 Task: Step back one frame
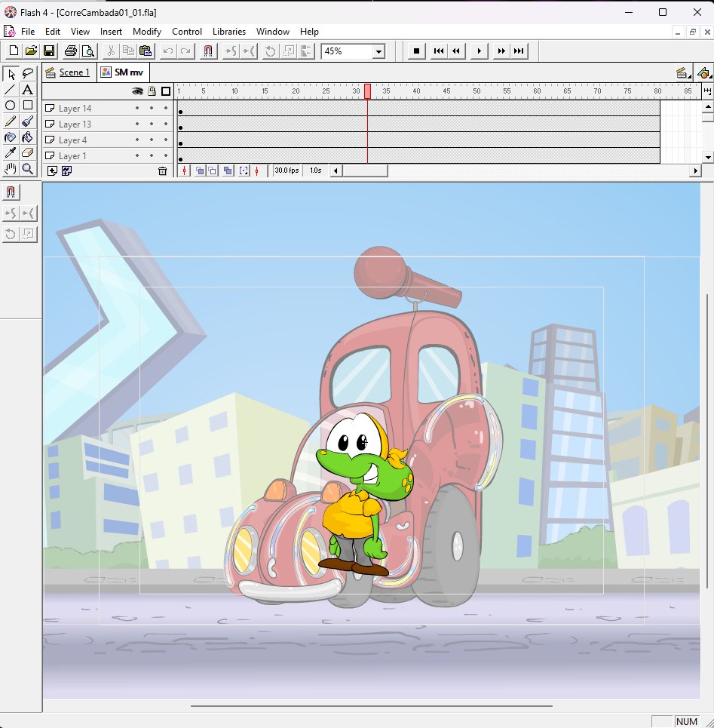tap(456, 51)
